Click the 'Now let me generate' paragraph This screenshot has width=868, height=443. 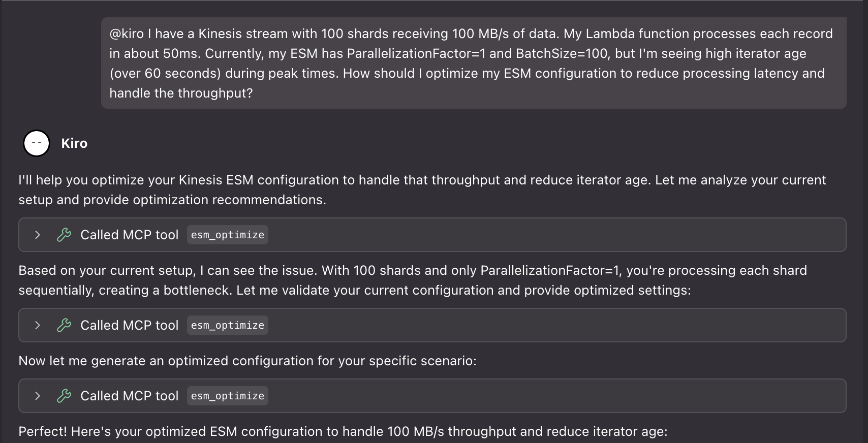pos(247,361)
